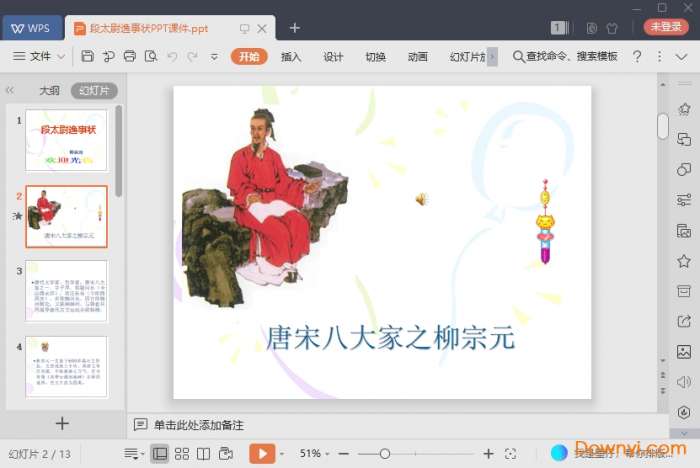Click the skin shirt icon in title bar
The image size is (700, 468).
612,28
